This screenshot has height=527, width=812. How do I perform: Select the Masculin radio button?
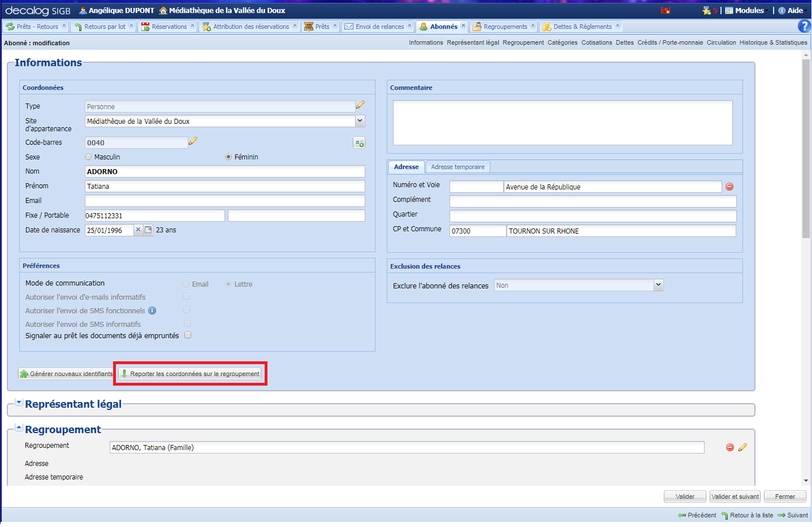pyautogui.click(x=88, y=157)
